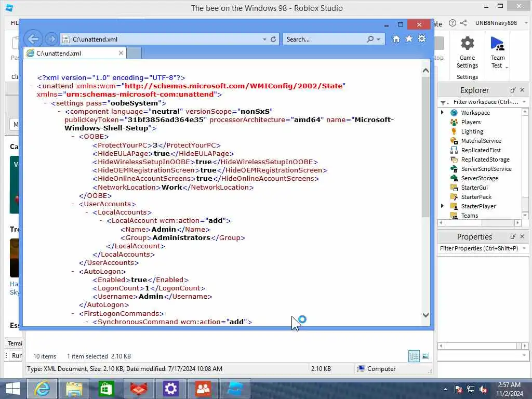This screenshot has width=532, height=399.
Task: Open File Explorer from the taskbar
Action: click(74, 389)
